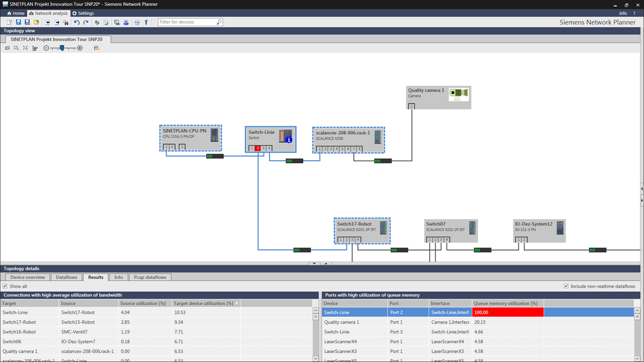This screenshot has height=362, width=644.
Task: Click the monitor device icon in the toolbar
Action: (x=117, y=22)
